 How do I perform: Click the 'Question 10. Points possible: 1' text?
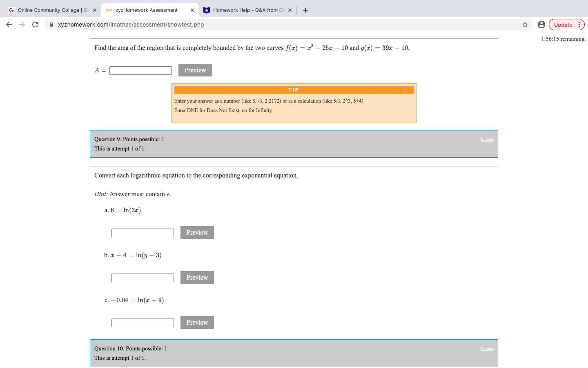(131, 348)
